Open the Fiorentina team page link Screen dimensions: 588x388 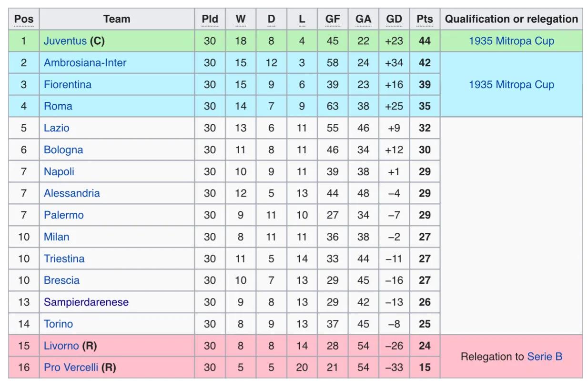pos(67,85)
